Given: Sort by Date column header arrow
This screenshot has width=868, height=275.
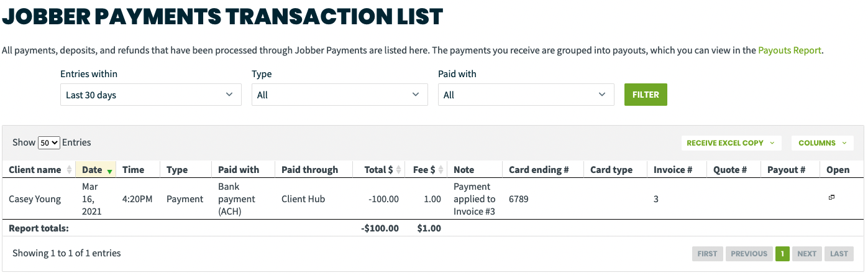Looking at the screenshot, I should (110, 170).
